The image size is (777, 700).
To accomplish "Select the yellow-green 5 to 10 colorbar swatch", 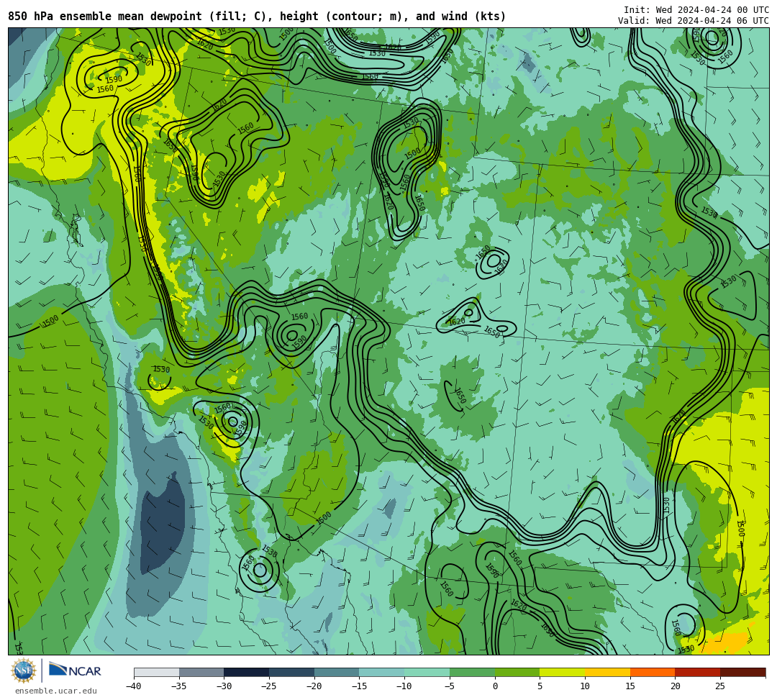I will pyautogui.click(x=563, y=672).
